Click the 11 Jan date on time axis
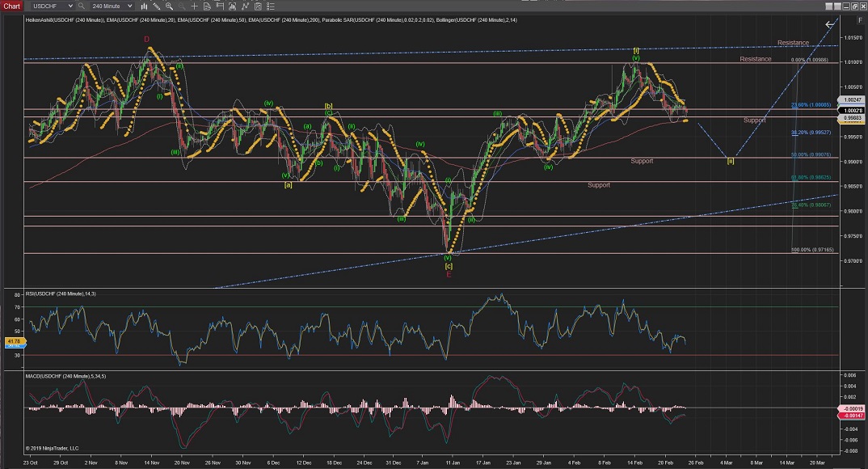 (x=453, y=463)
